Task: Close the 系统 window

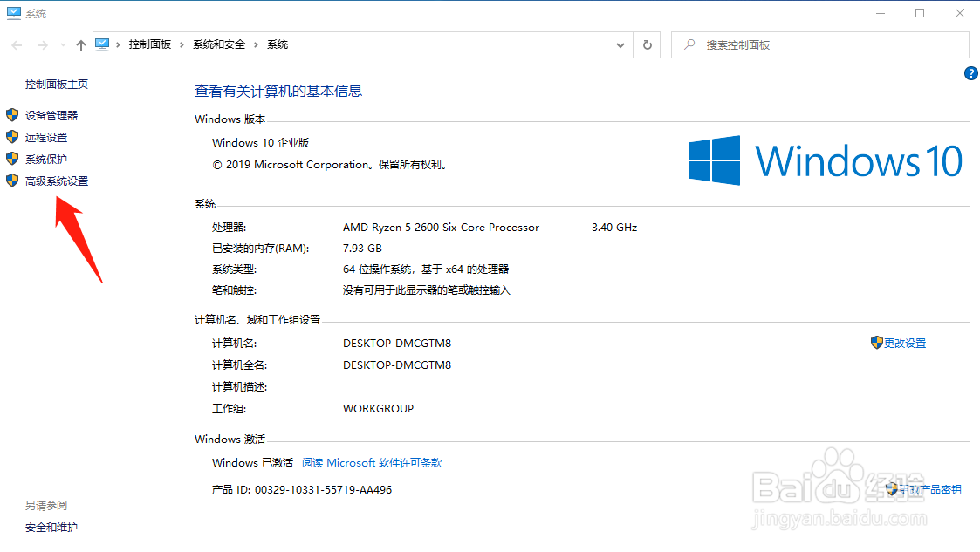Action: pyautogui.click(x=960, y=13)
